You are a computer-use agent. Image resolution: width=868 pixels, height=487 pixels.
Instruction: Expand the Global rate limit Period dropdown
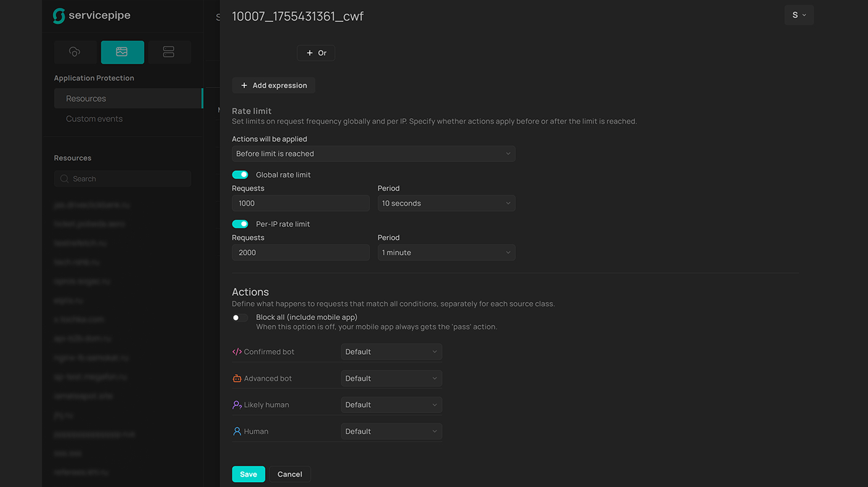[x=446, y=203]
